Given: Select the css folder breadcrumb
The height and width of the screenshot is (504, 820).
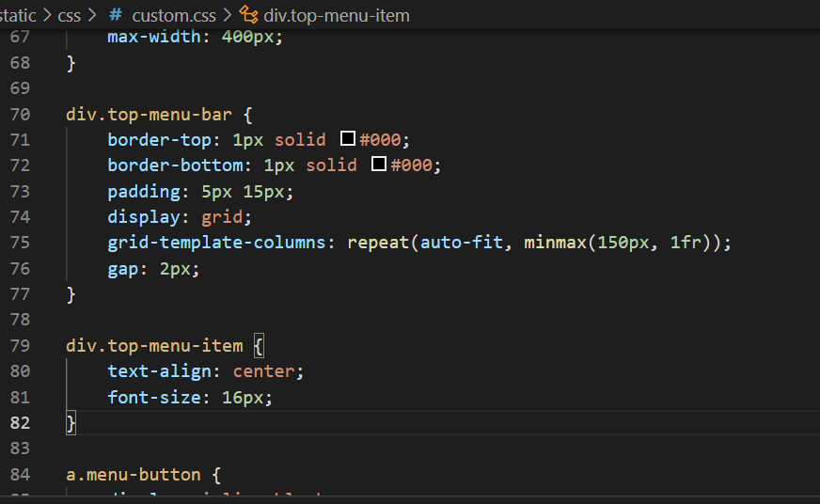Looking at the screenshot, I should 69,16.
